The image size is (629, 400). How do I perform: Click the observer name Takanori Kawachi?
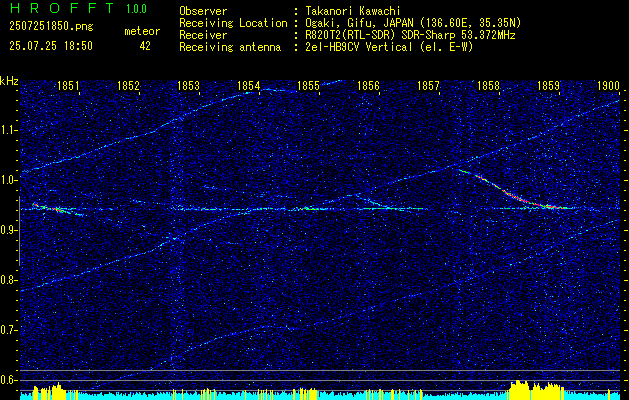(352, 11)
